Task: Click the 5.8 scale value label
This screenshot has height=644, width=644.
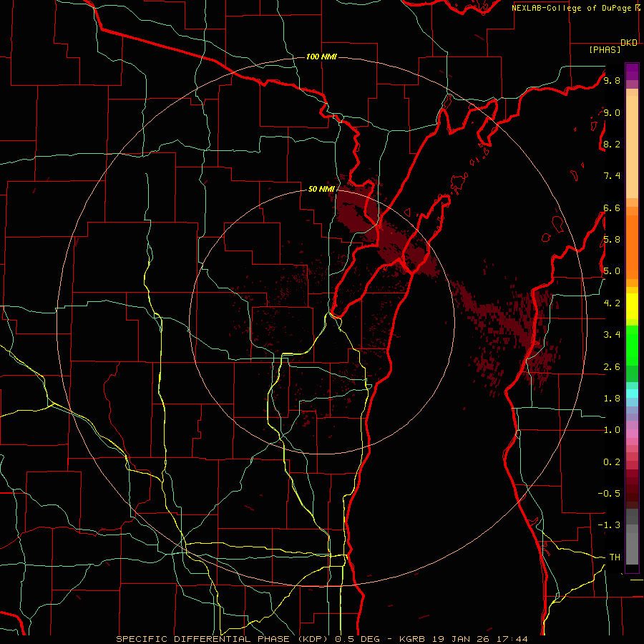Action: tap(612, 240)
